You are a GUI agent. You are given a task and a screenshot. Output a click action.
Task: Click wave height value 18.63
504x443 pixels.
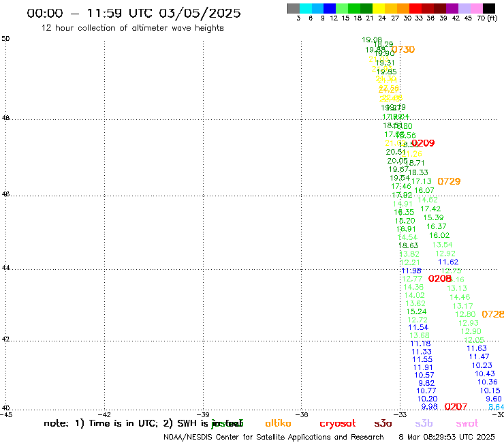click(408, 245)
